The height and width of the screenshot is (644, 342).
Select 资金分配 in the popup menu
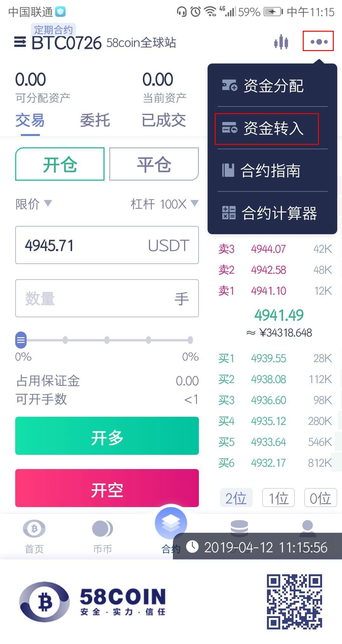pos(273,86)
